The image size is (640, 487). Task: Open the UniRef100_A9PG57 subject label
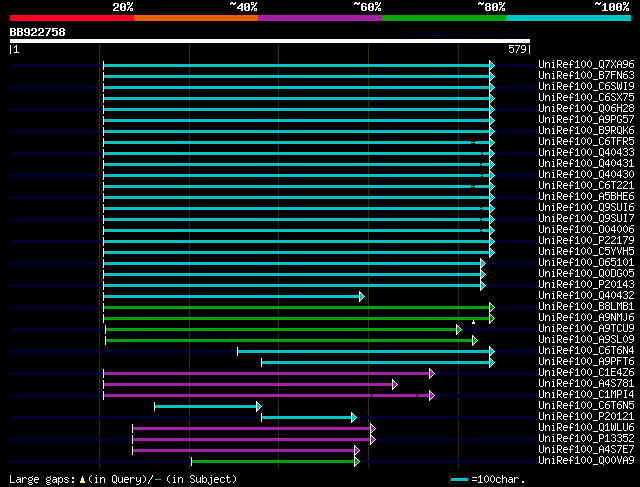[x=587, y=119]
